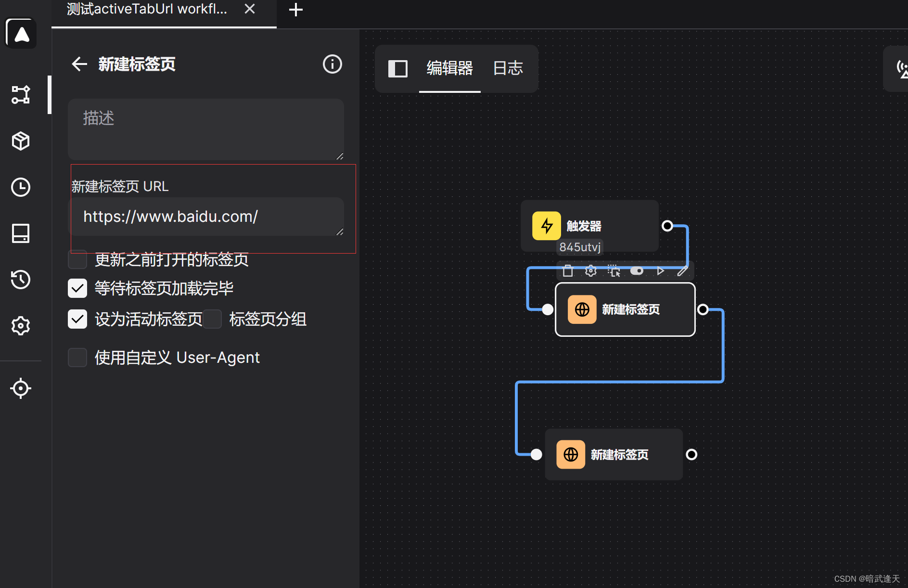The image size is (908, 588).
Task: Open the packages cube icon in sidebar
Action: tap(21, 141)
